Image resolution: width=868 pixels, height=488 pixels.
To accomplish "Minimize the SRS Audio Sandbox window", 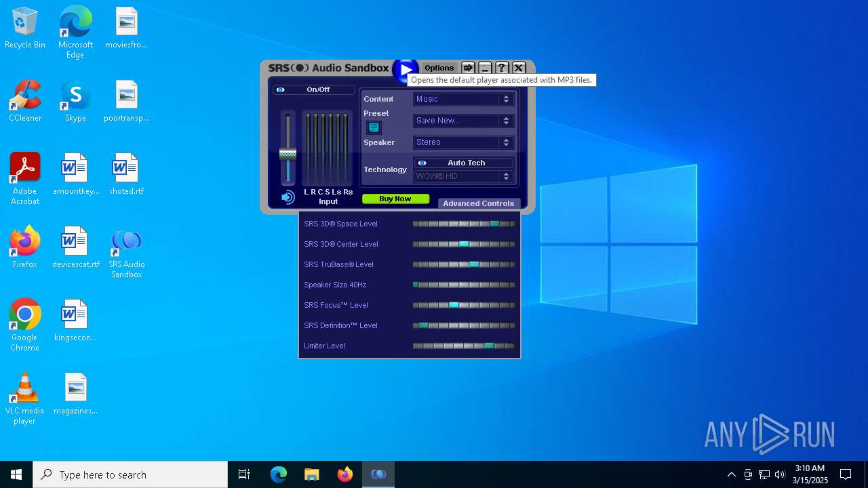I will (x=485, y=68).
